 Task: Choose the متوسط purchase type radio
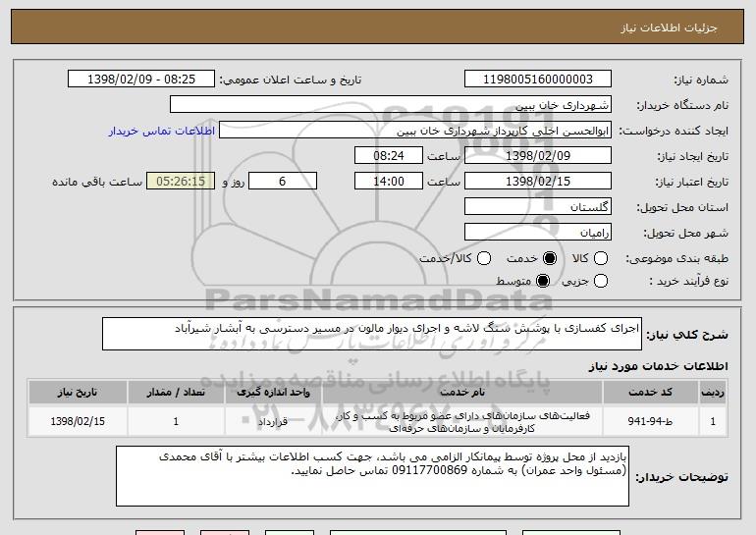point(542,281)
